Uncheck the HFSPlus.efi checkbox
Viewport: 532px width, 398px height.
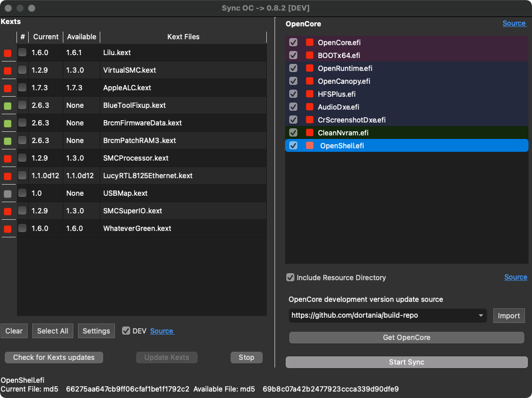[x=293, y=94]
